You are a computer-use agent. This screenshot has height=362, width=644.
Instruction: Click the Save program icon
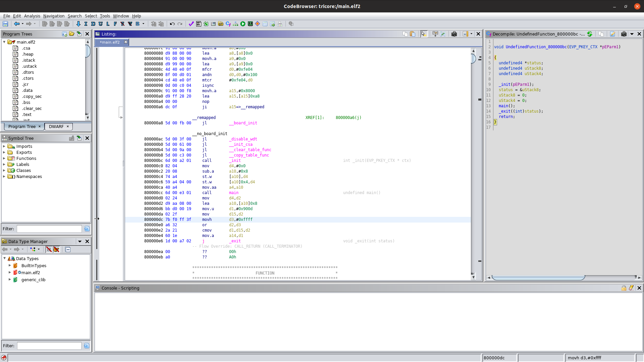(5, 24)
